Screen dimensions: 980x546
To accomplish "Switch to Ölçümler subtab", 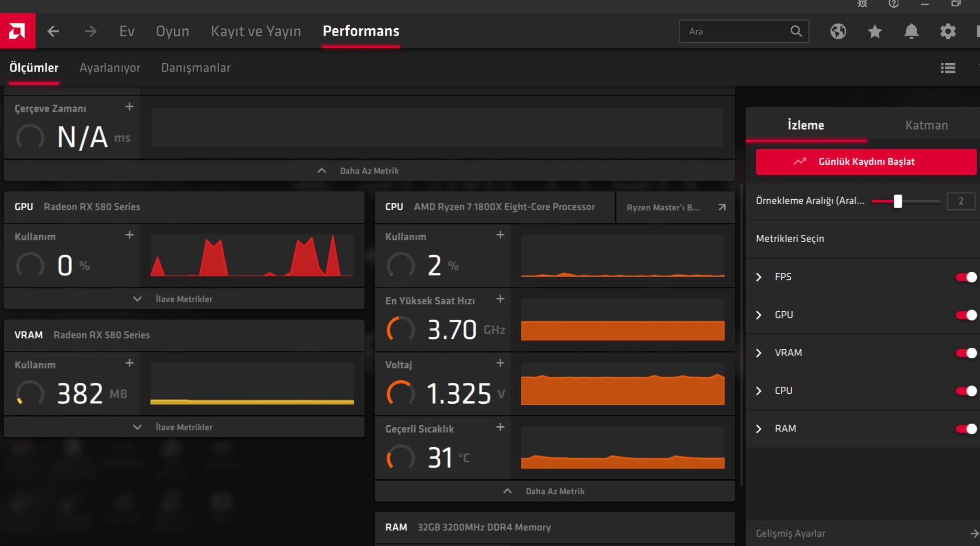I will pos(34,68).
